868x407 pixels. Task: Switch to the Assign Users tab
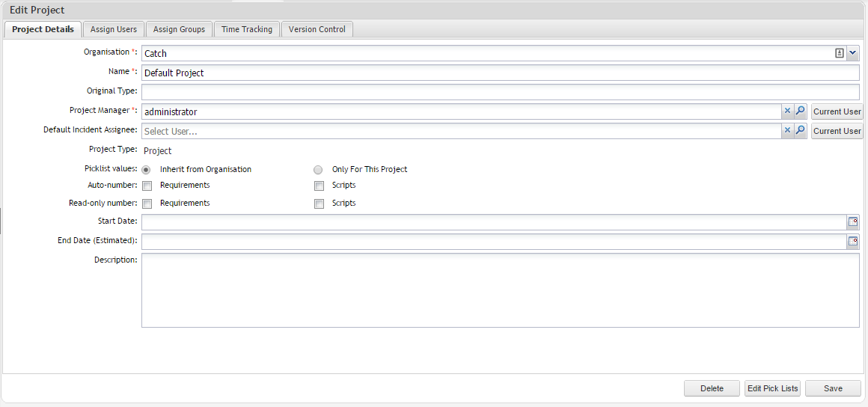click(x=114, y=29)
